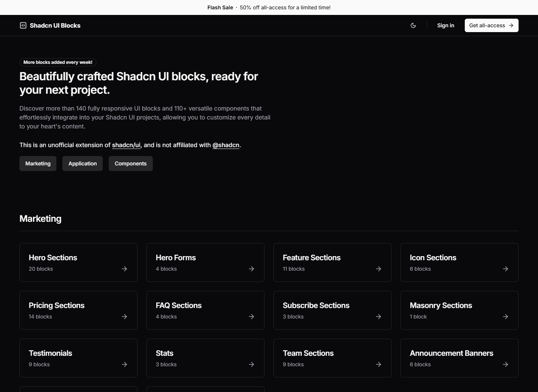Open the Icon Sections card
Viewport: 538px width, 392px height.
[x=460, y=262]
